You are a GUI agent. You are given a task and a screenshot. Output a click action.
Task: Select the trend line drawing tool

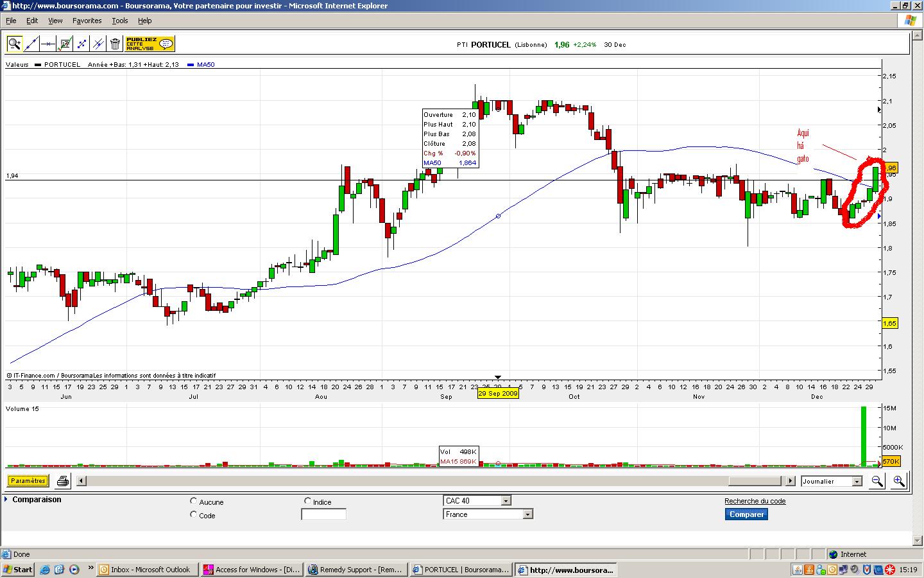(31, 44)
